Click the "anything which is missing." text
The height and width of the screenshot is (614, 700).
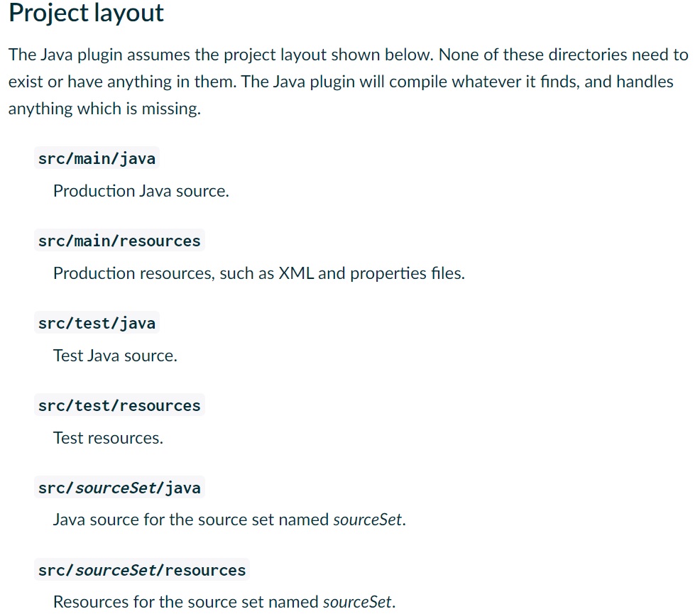pyautogui.click(x=104, y=109)
